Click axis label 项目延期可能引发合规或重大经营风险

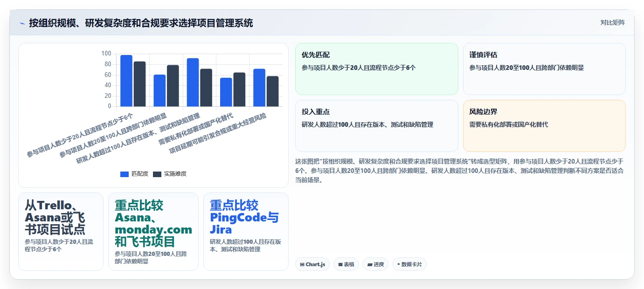(217, 133)
